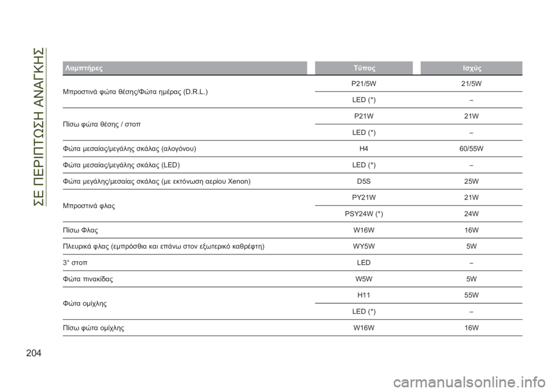Select LED (*) below H11
Screen dimensions: 555x392
364,312
